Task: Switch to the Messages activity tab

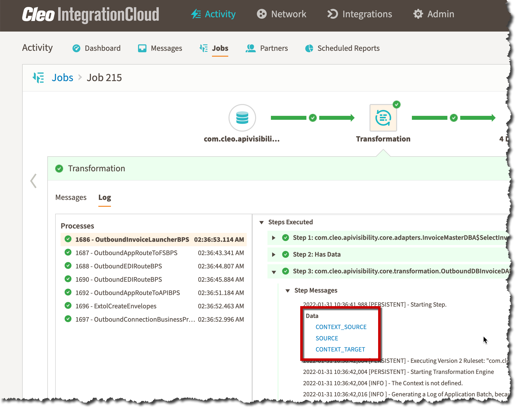Action: click(x=160, y=48)
